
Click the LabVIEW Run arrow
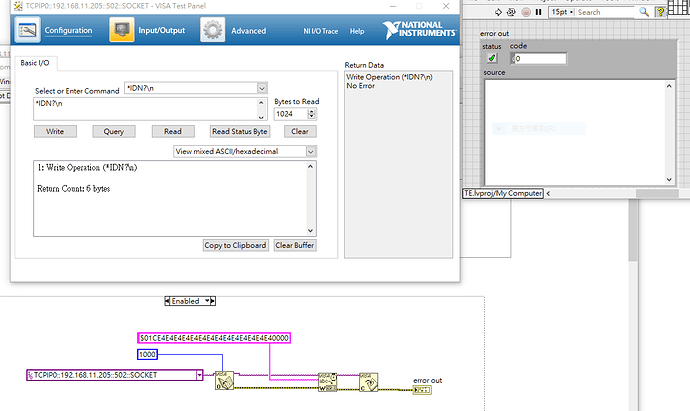click(498, 12)
